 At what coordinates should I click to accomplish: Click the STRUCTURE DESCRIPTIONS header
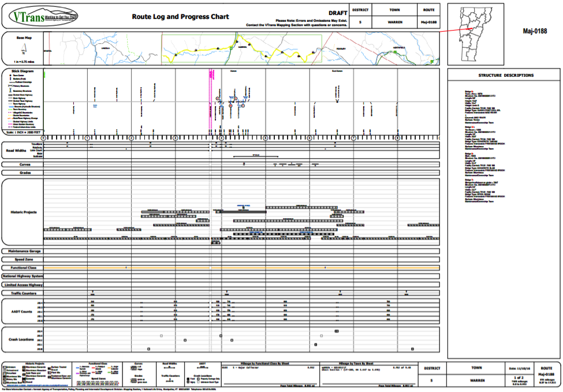(x=506, y=76)
